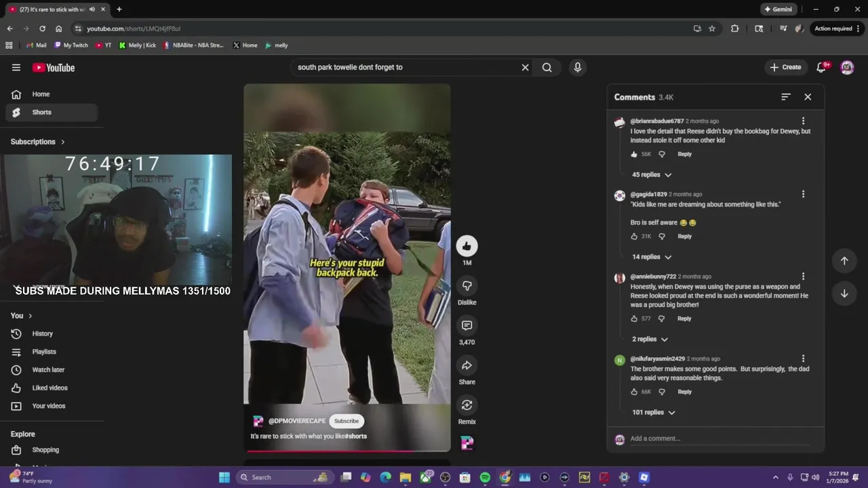Open the My Twitch bookmark
Viewport: 868px width, 488px height.
coord(71,45)
